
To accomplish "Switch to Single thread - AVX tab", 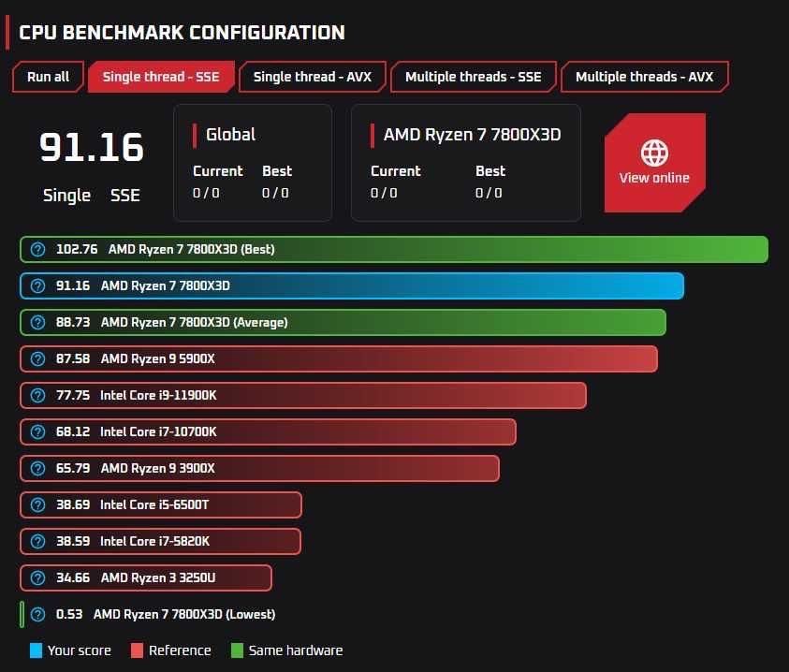I will [312, 77].
